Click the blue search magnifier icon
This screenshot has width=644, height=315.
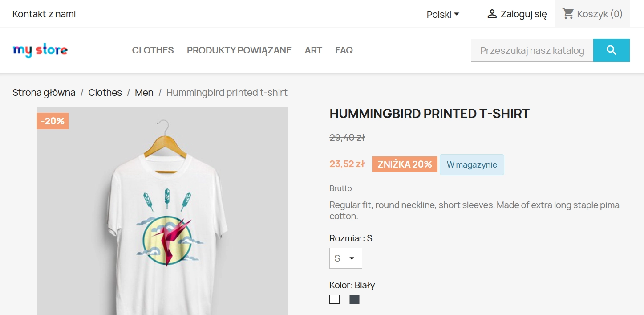(x=611, y=50)
